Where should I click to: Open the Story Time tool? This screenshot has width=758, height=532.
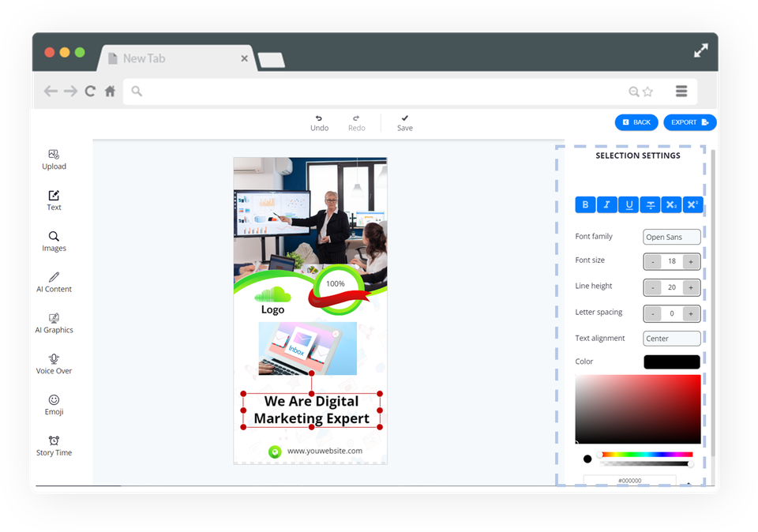click(54, 446)
